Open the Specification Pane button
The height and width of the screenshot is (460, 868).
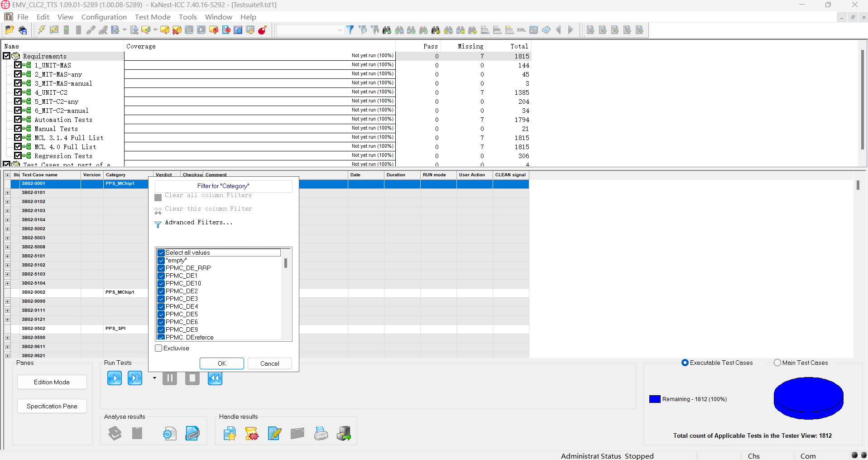[x=52, y=406]
